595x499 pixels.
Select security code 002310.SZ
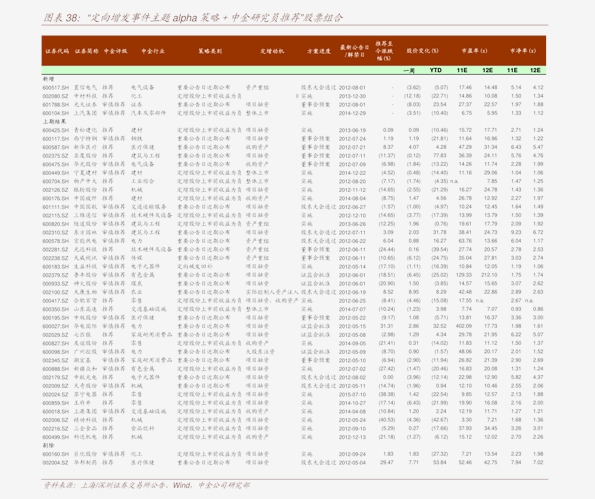(x=56, y=233)
